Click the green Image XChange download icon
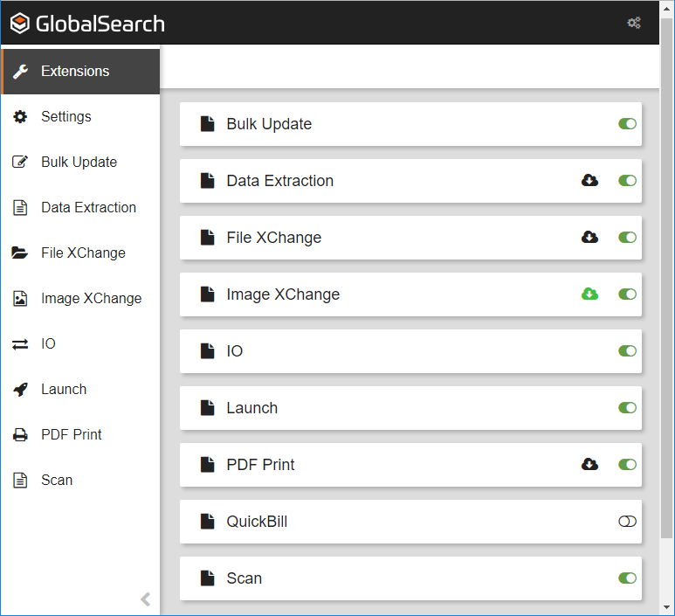The height and width of the screenshot is (616, 675). (590, 294)
